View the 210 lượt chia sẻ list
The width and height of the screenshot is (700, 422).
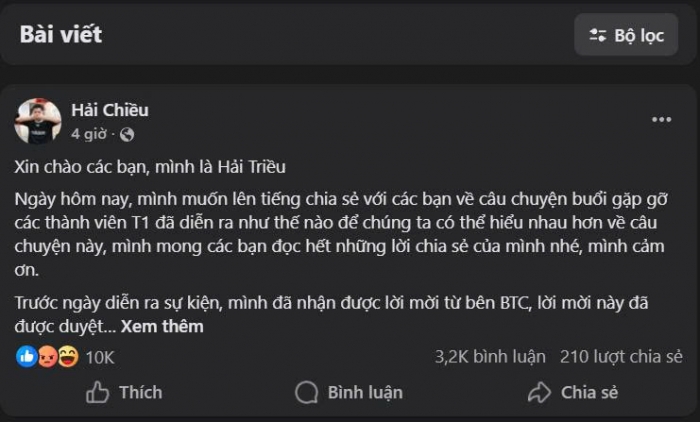(621, 356)
